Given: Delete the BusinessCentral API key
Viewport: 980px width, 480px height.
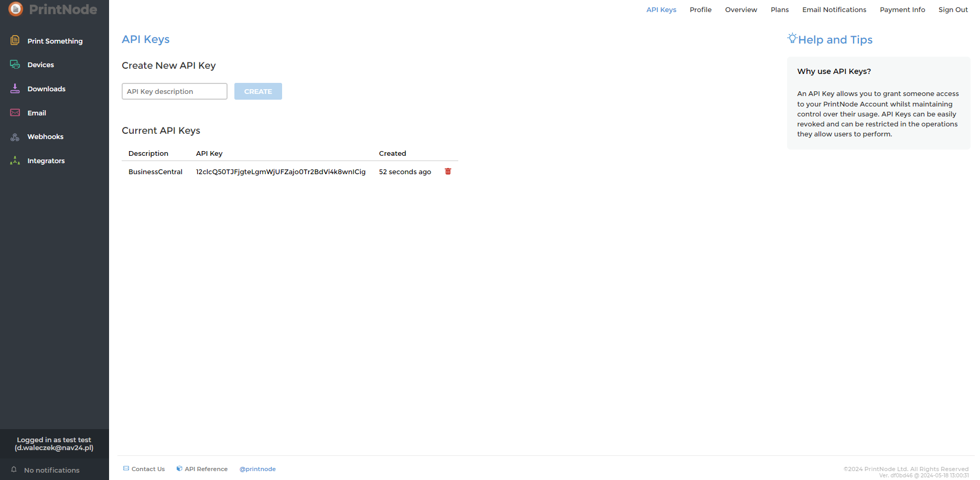Looking at the screenshot, I should [x=448, y=172].
